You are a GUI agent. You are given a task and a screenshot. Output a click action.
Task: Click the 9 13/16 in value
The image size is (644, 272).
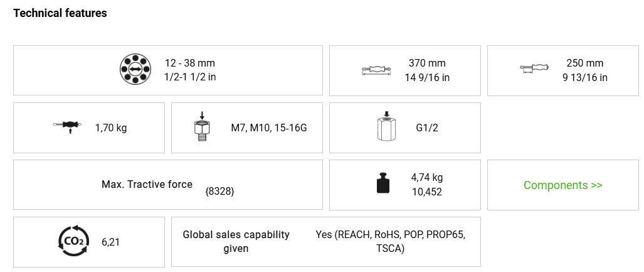point(584,78)
